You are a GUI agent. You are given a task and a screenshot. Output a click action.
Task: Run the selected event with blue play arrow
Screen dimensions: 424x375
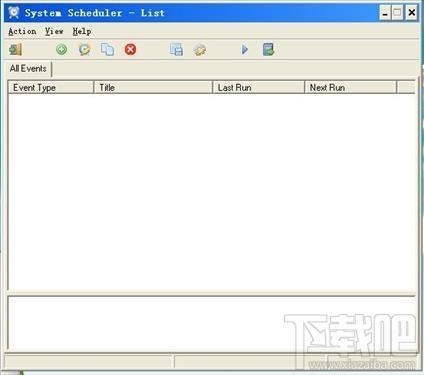point(245,50)
